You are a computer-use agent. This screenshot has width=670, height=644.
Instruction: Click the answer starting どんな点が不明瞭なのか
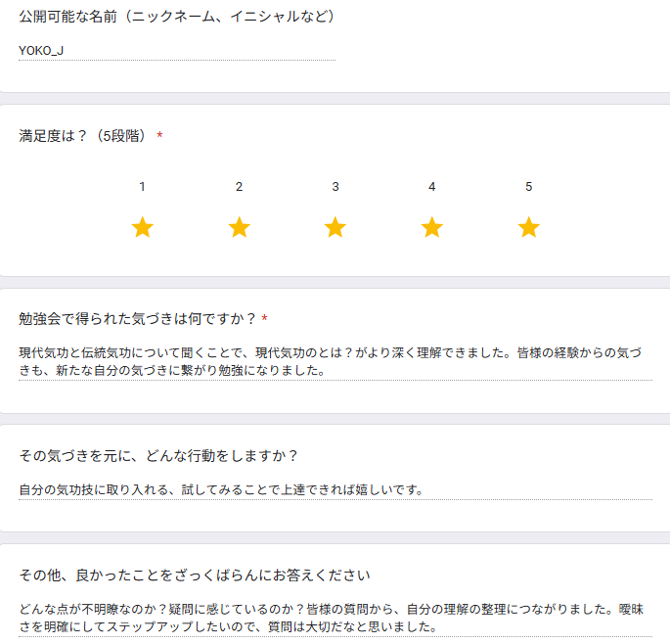[335, 619]
